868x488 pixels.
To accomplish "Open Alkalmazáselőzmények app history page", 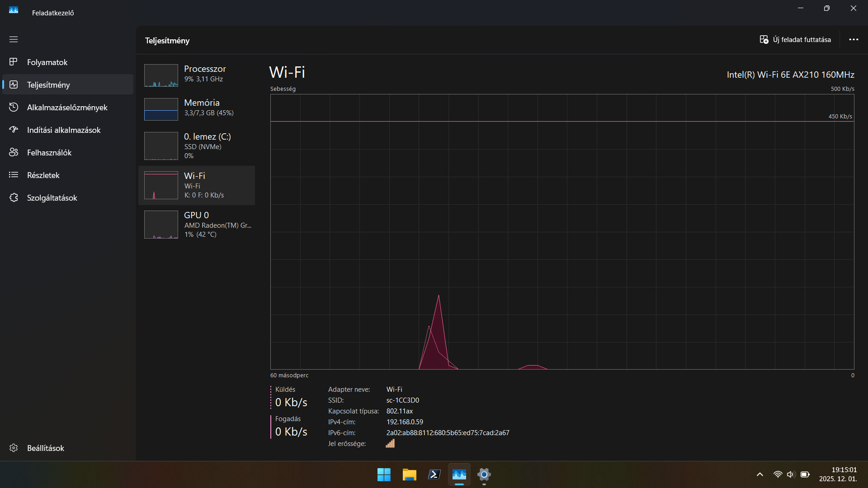I will click(67, 108).
